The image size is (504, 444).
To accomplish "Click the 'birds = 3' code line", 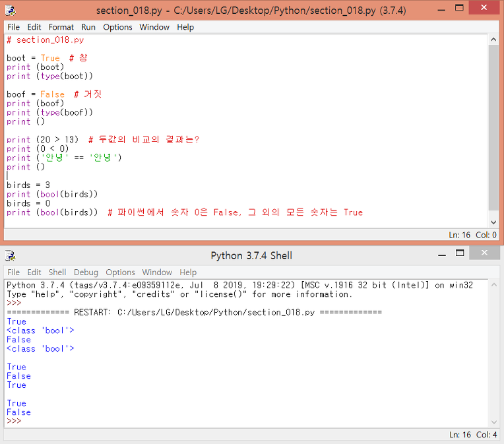I will coord(28,185).
